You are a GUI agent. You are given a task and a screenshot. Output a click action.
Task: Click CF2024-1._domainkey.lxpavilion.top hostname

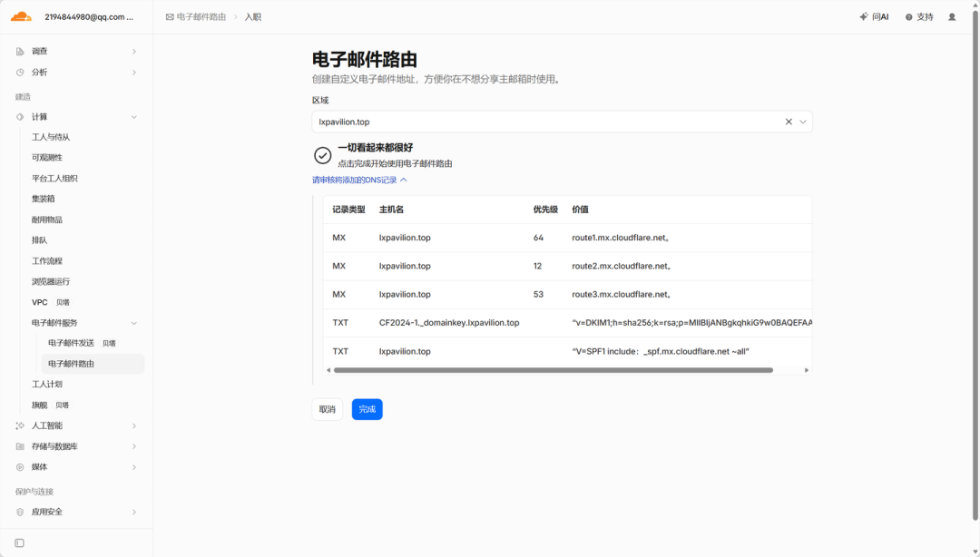[449, 323]
